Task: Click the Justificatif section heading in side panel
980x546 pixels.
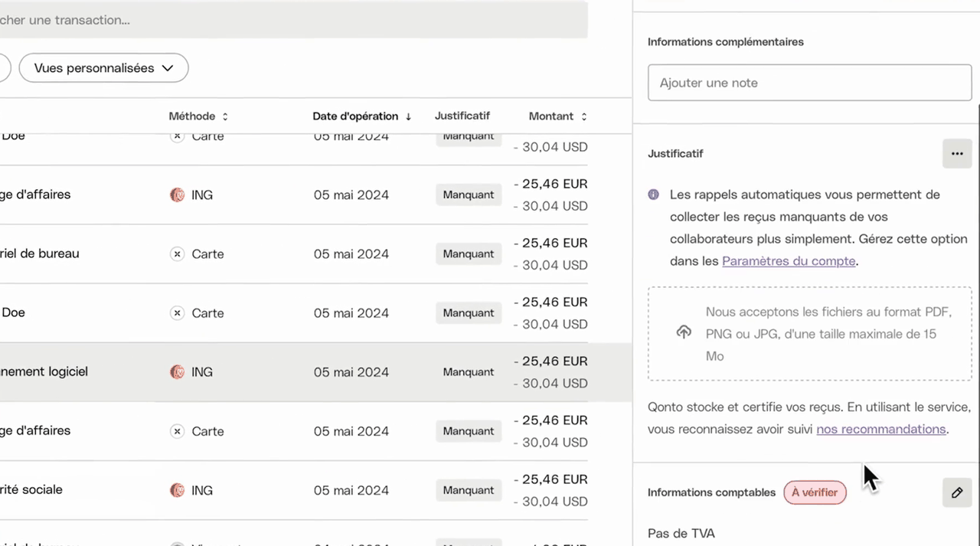Action: tap(675, 154)
